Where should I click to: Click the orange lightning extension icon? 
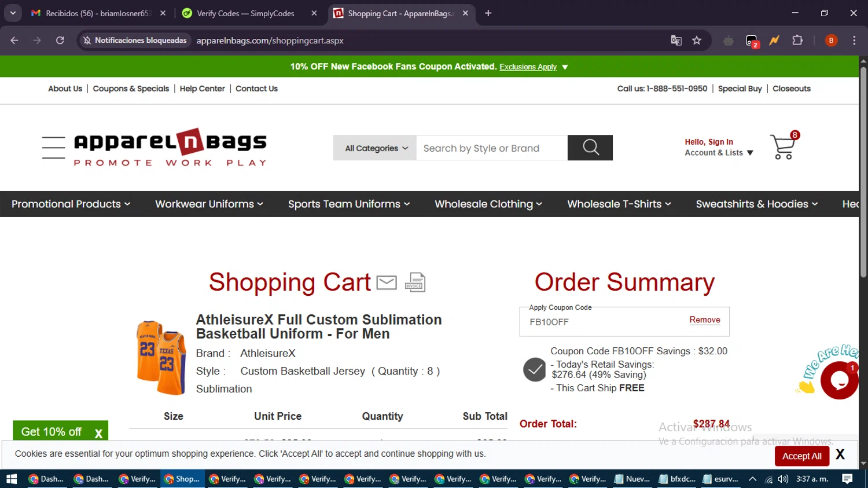pos(774,41)
